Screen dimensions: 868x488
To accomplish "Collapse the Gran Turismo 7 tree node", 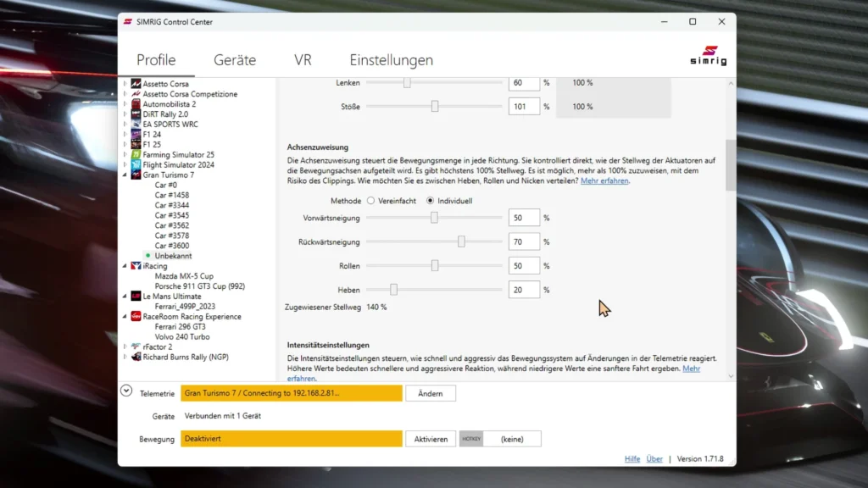I will pos(125,175).
